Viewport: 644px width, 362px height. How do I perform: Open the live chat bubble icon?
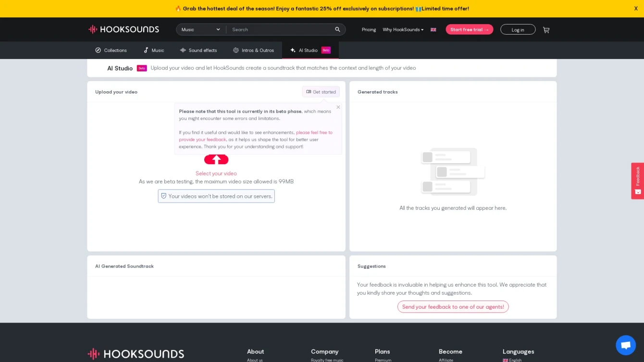pyautogui.click(x=626, y=345)
